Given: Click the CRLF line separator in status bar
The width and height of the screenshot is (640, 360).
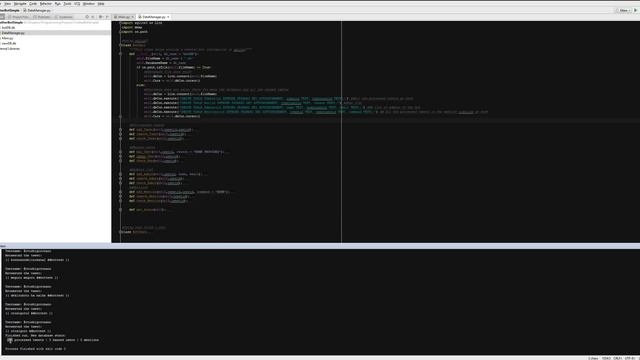Looking at the screenshot, I should pyautogui.click(x=618, y=358).
